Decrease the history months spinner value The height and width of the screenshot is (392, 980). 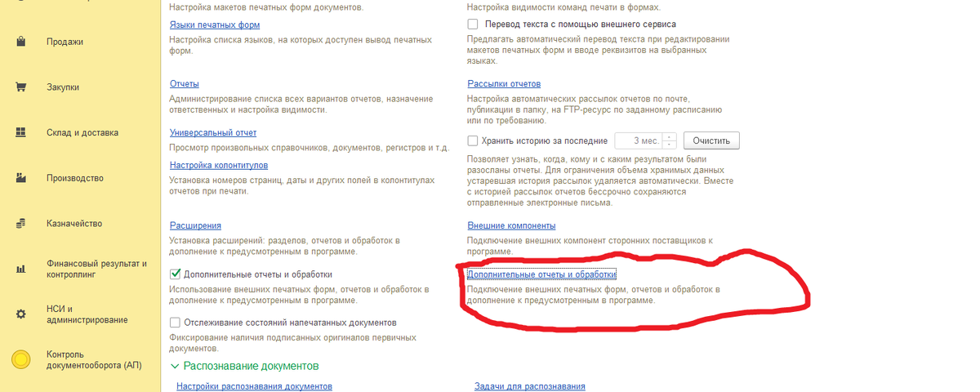[670, 145]
